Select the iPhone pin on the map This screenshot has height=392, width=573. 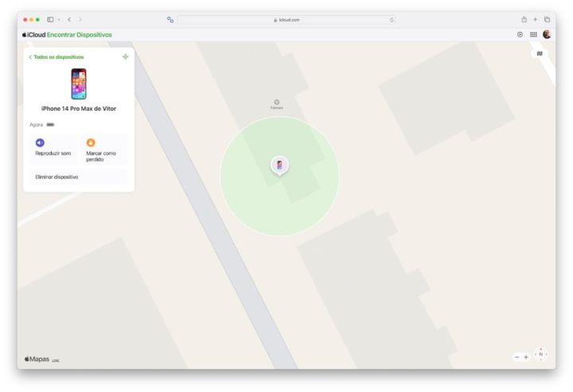pos(279,165)
